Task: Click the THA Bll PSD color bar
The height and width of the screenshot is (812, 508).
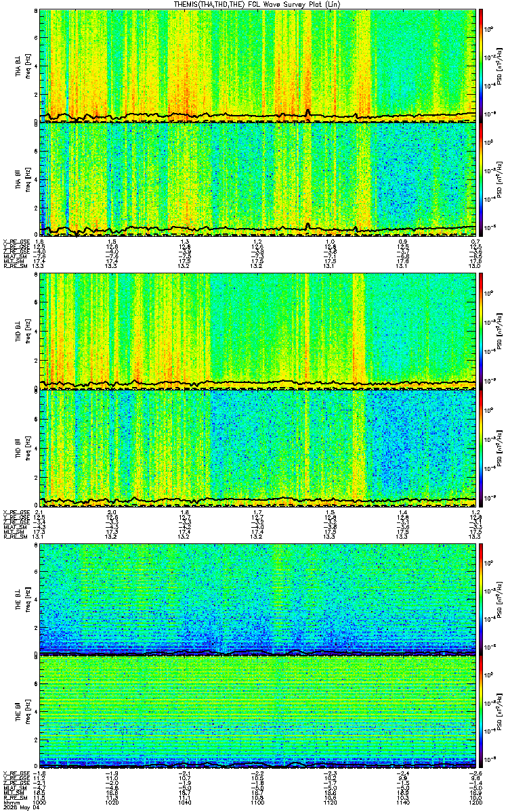Action: [x=481, y=180]
